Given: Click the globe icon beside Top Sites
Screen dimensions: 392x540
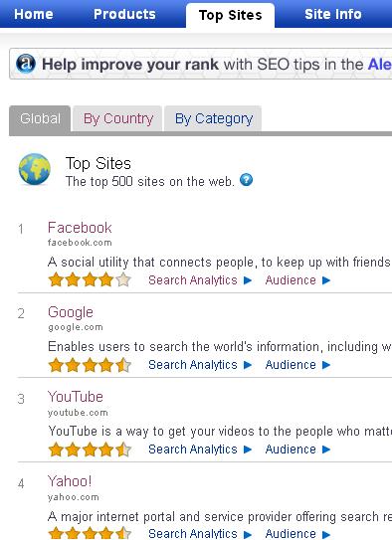Looking at the screenshot, I should click(35, 169).
